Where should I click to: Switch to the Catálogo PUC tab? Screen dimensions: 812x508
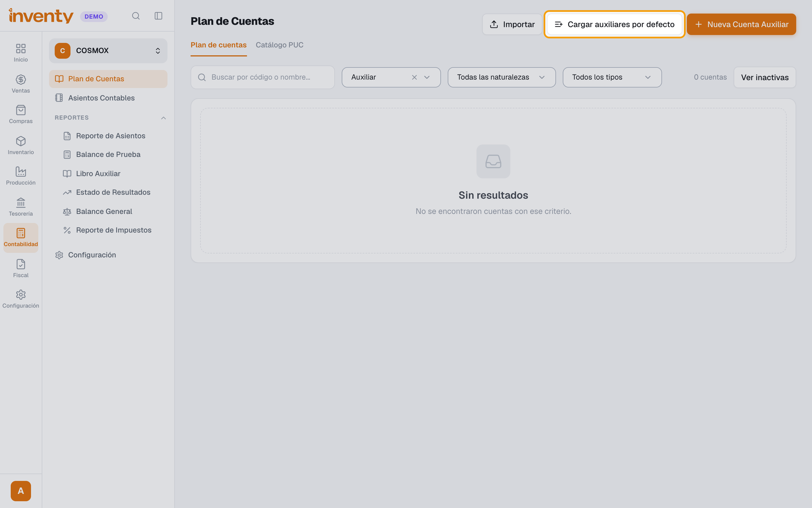(279, 45)
